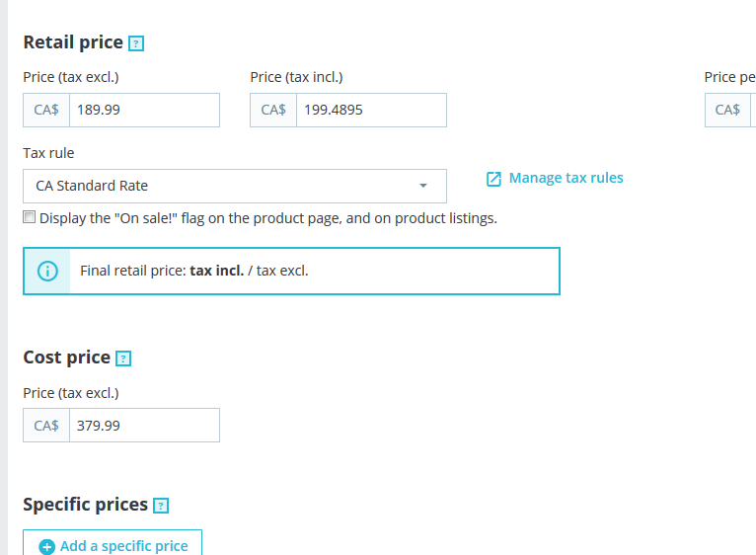
Task: Click the external link icon before Manage tax rules
Action: click(494, 179)
